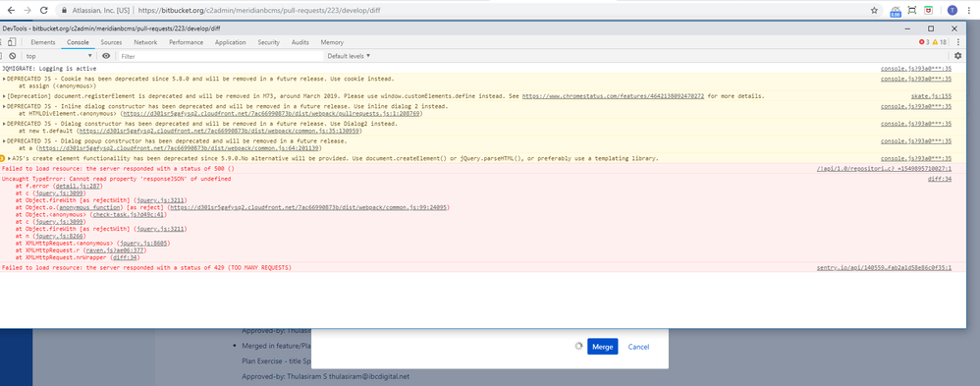The width and height of the screenshot is (980, 386).
Task: Click the status of 500 error message
Action: [x=119, y=169]
